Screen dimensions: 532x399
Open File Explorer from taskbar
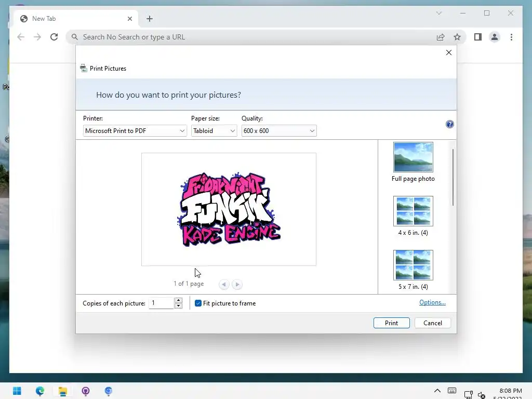63,391
